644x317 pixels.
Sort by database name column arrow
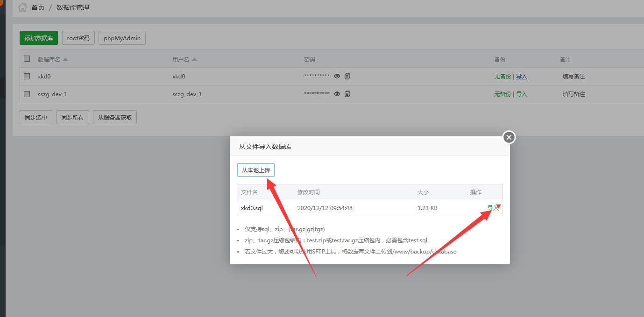65,60
